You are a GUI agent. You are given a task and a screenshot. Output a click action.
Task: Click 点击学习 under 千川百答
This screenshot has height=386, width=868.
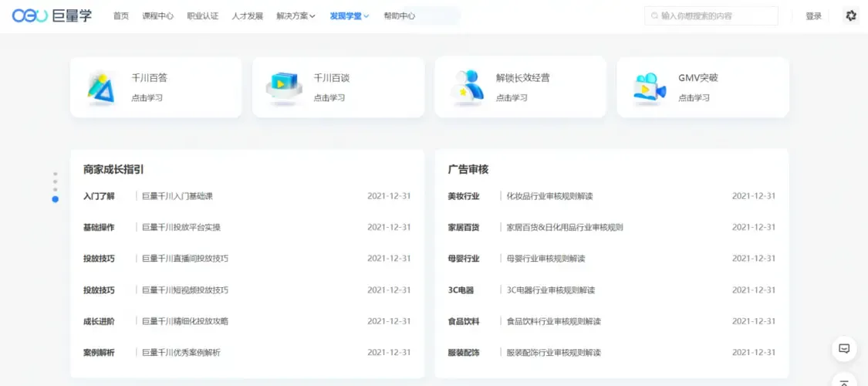click(147, 98)
